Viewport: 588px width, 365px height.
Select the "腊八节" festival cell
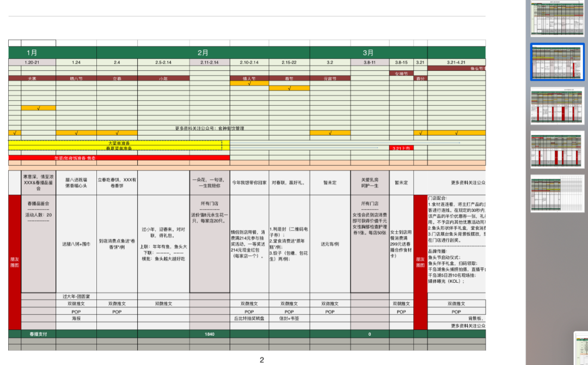coord(76,78)
